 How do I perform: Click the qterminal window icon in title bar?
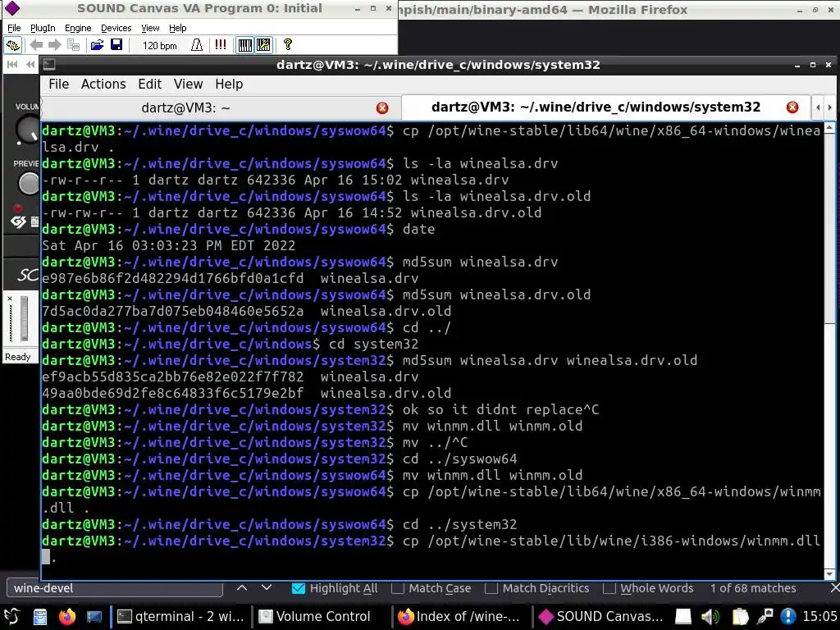click(x=49, y=65)
